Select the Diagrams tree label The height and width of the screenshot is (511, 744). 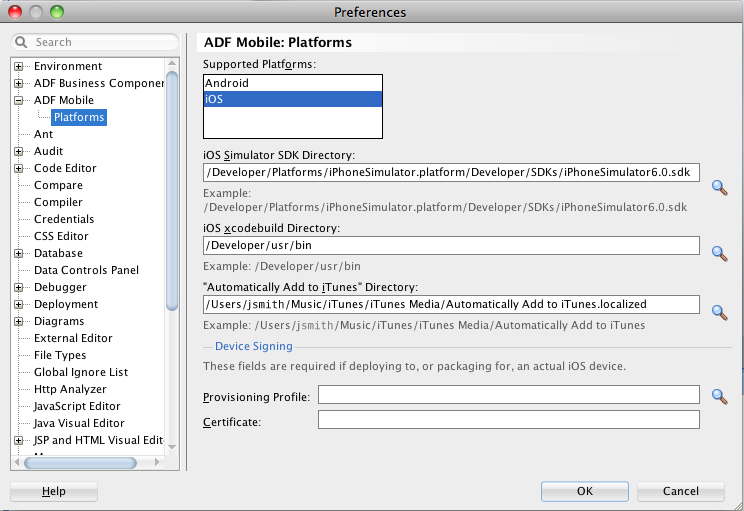[59, 321]
